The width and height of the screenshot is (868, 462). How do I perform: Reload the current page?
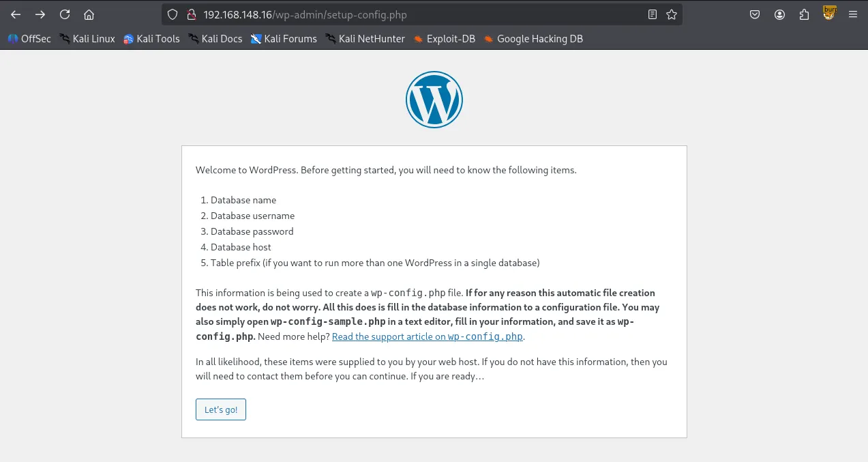(65, 14)
